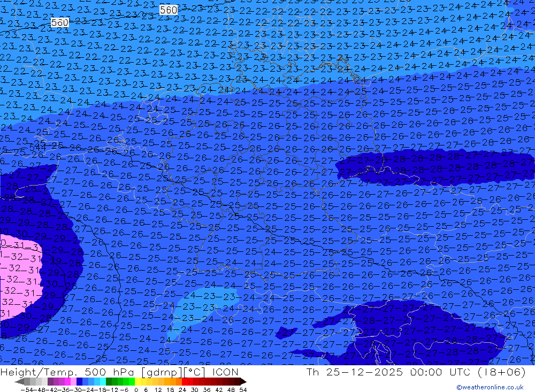Click the right arrow end of color scale
Image resolution: width=535 pixels, height=392 pixels.
pos(243,381)
